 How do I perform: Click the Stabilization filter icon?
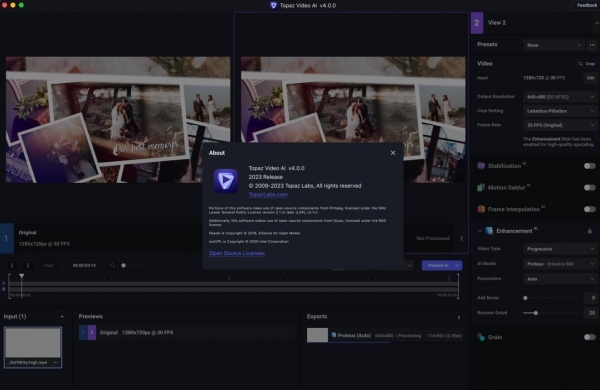click(x=481, y=166)
